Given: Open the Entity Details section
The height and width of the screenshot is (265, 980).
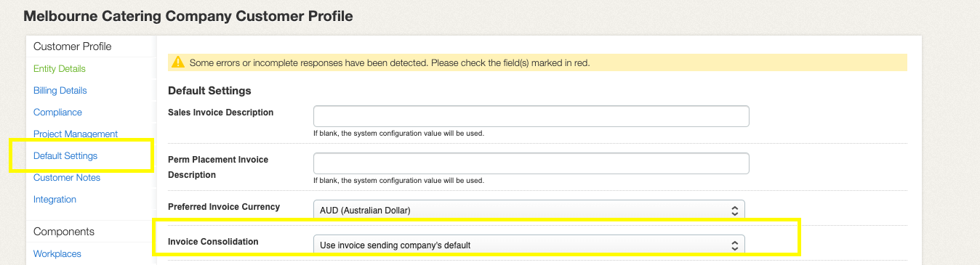Looking at the screenshot, I should click(x=60, y=68).
